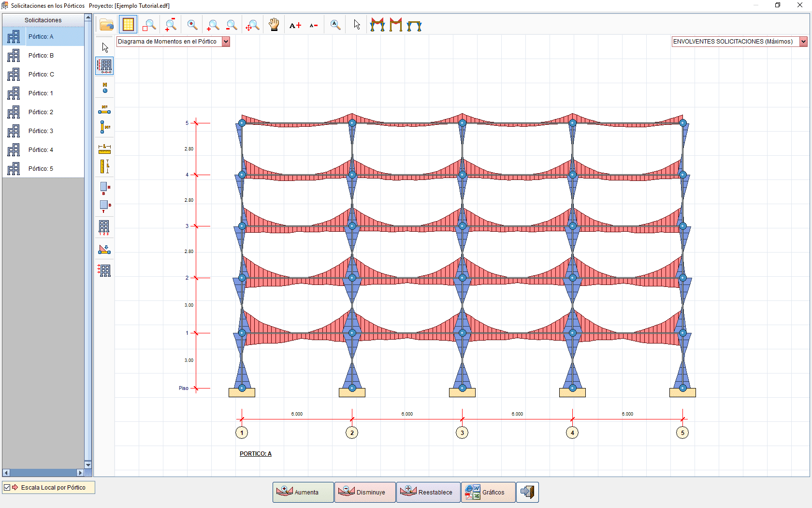Show node numbering via the N ball icon
Image resolution: width=812 pixels, height=508 pixels.
[104, 88]
